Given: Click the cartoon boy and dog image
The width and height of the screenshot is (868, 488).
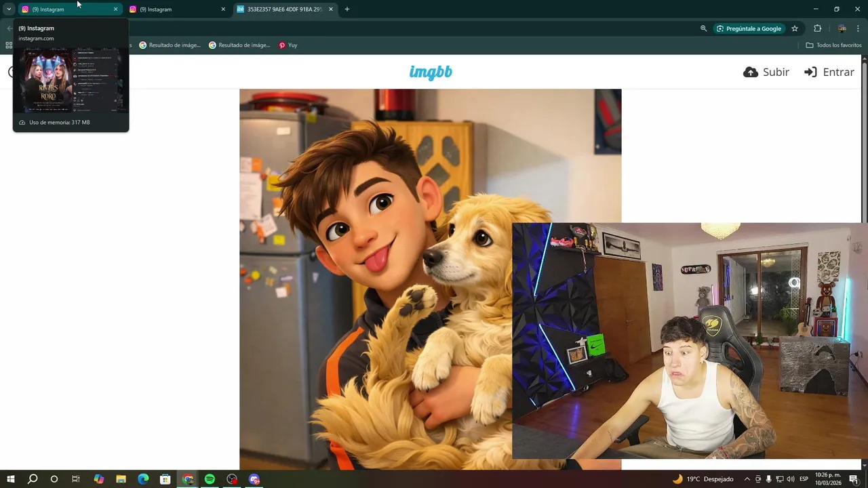Looking at the screenshot, I should point(430,279).
